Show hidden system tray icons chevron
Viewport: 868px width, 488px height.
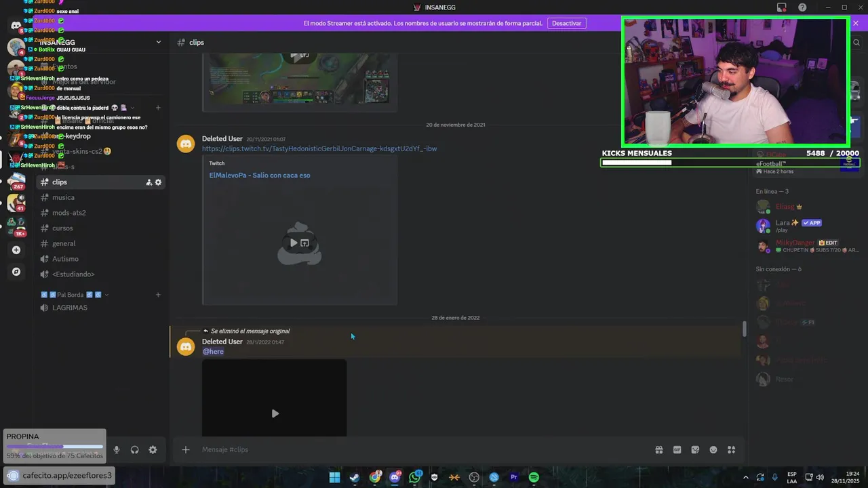point(746,477)
